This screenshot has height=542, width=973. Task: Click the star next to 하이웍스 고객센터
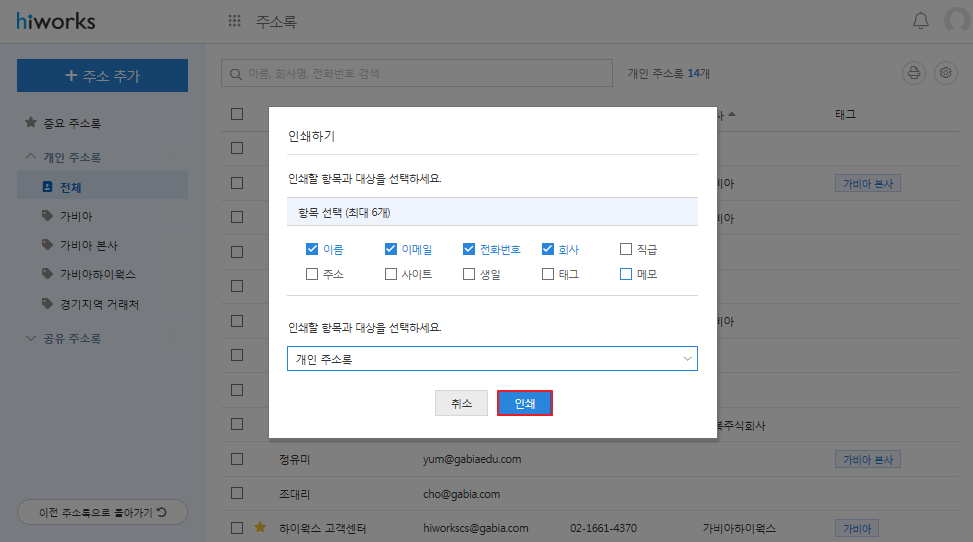pyautogui.click(x=260, y=527)
